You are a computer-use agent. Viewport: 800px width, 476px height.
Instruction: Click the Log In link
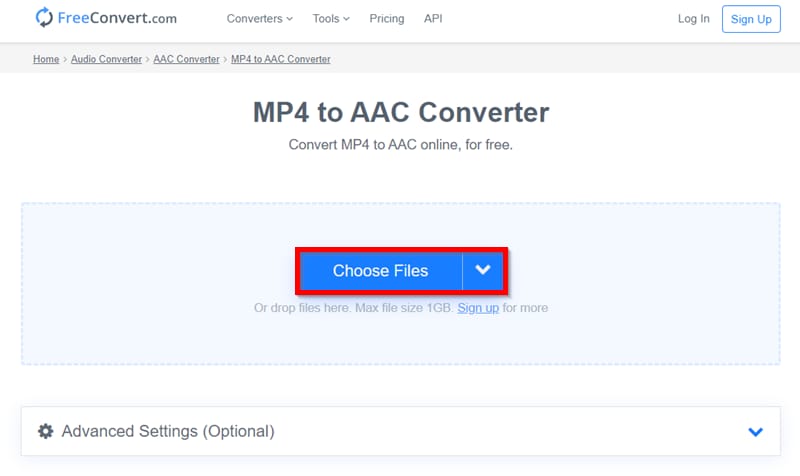[693, 19]
